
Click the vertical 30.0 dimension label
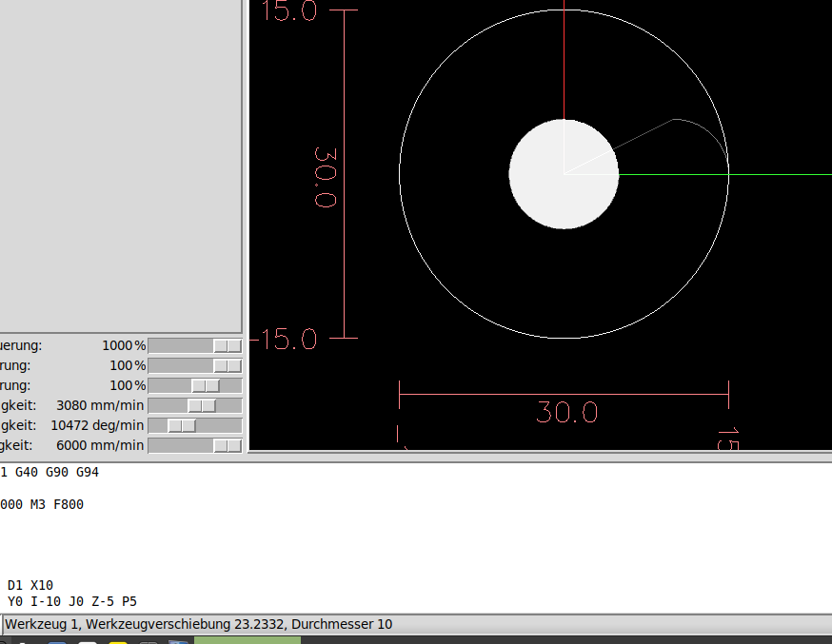pyautogui.click(x=326, y=177)
